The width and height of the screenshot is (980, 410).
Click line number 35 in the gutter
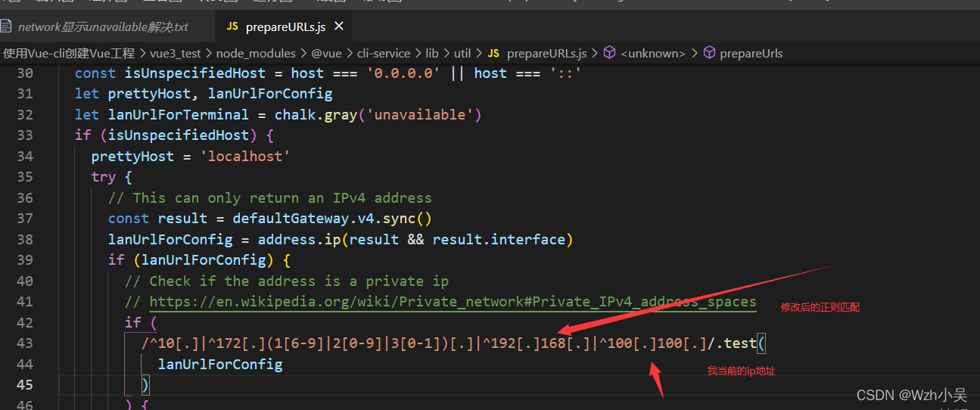pos(25,177)
